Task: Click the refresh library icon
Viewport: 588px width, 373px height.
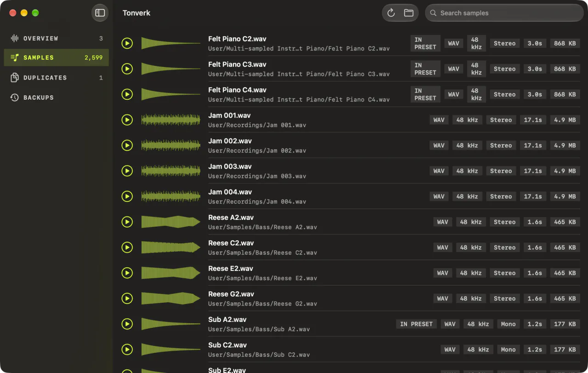Action: tap(391, 13)
